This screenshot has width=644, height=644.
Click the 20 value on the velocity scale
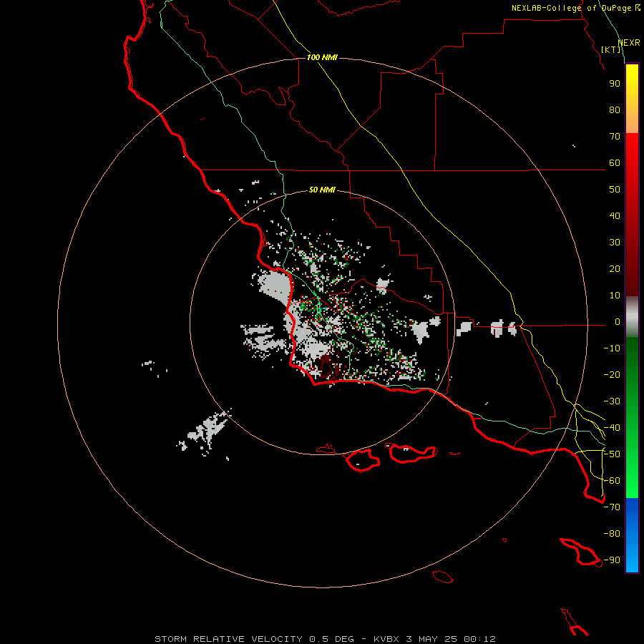click(x=615, y=269)
